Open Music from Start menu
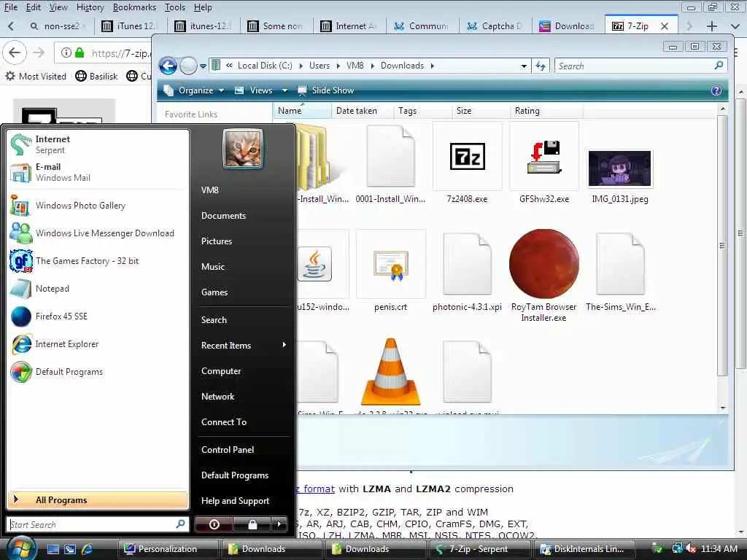747x560 pixels. 212,267
